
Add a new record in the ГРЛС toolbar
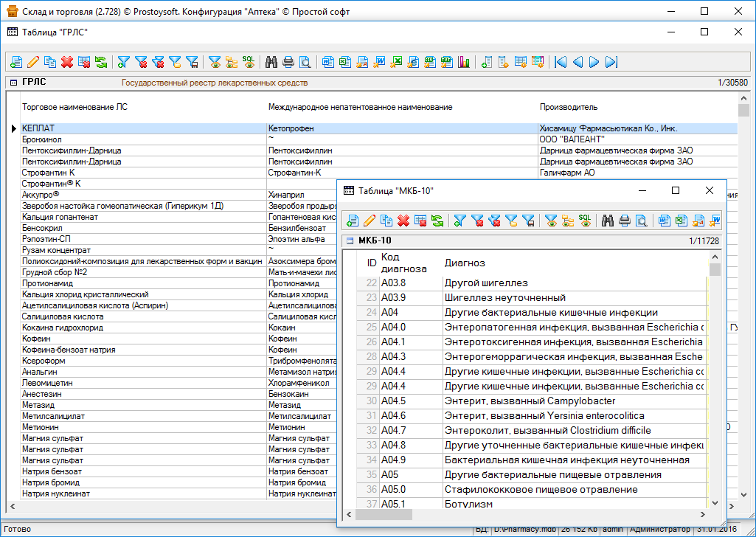click(x=16, y=62)
